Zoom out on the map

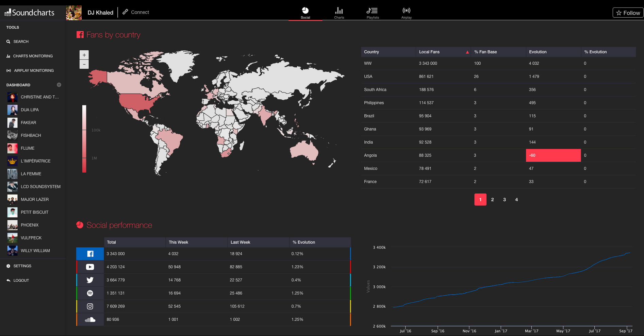[x=84, y=64]
